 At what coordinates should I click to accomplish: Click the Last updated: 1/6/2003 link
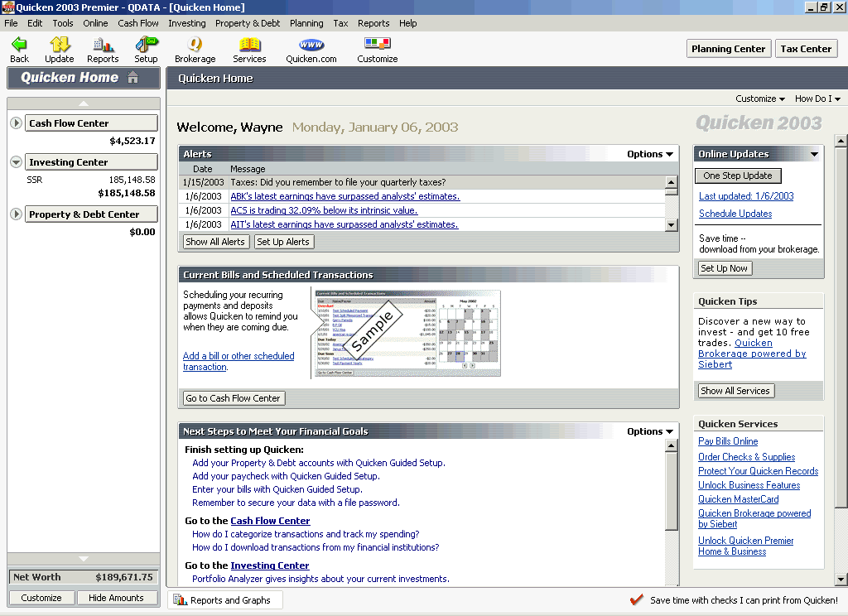(746, 196)
